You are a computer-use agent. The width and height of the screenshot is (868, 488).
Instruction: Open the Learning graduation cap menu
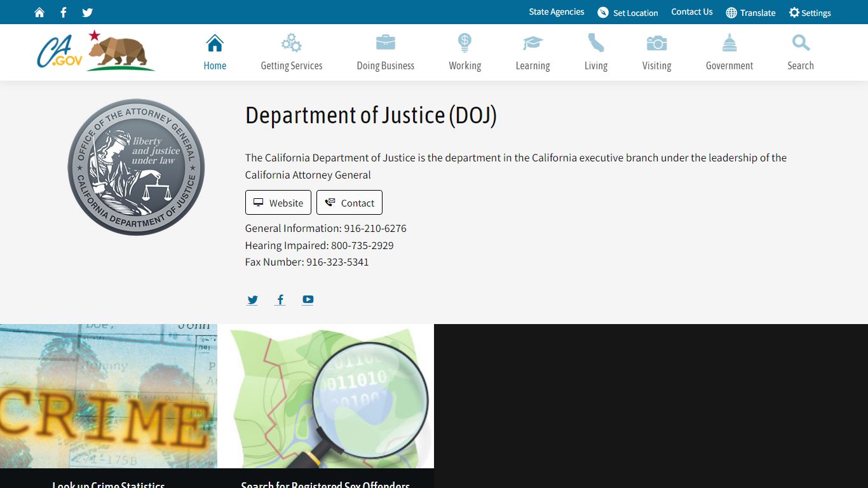tap(532, 53)
